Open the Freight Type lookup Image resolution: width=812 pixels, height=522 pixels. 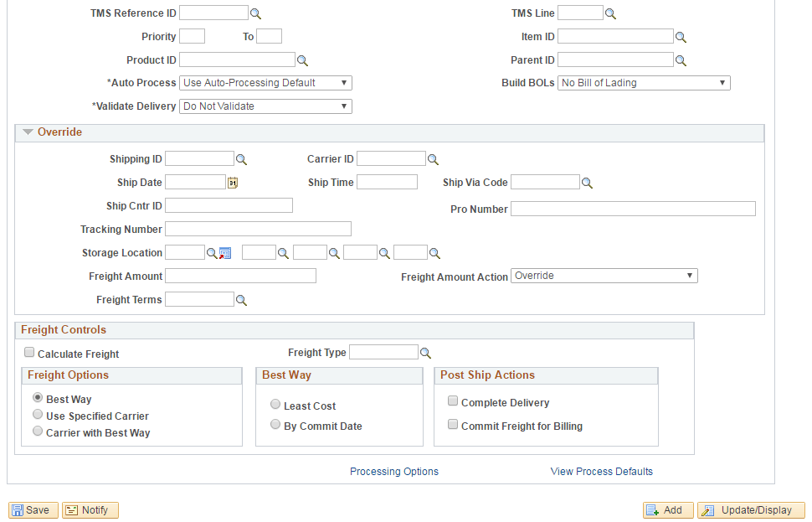[x=425, y=353]
